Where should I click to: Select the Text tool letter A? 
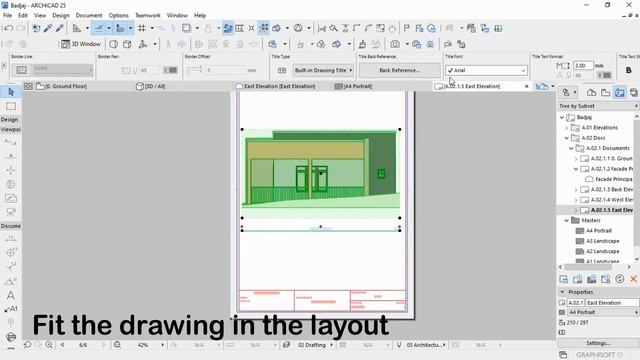pyautogui.click(x=11, y=296)
